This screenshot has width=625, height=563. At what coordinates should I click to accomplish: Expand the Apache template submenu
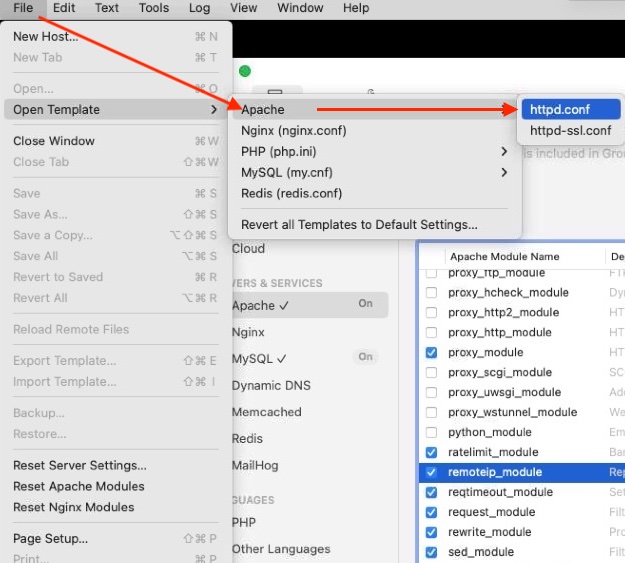click(375, 109)
